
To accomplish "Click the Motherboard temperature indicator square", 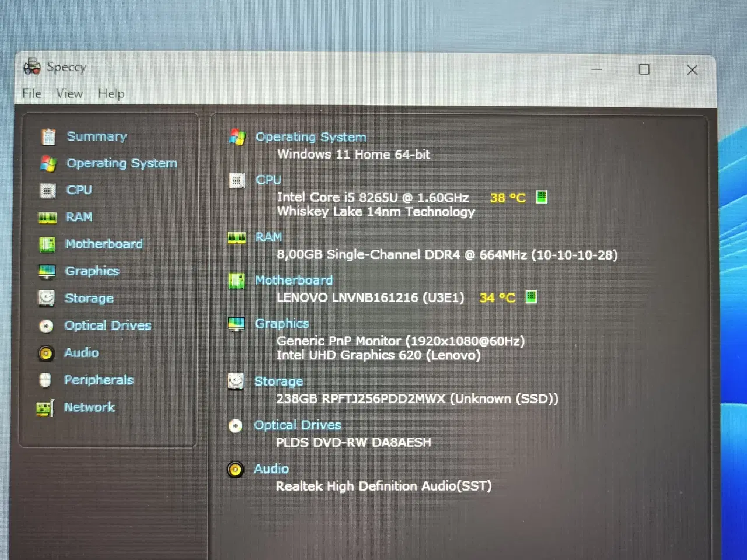I will pos(531,297).
